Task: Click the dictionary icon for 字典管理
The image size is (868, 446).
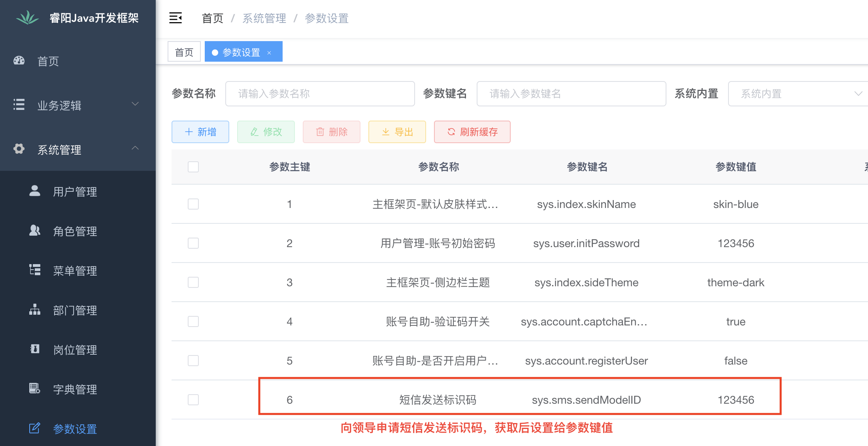Action: [35, 389]
